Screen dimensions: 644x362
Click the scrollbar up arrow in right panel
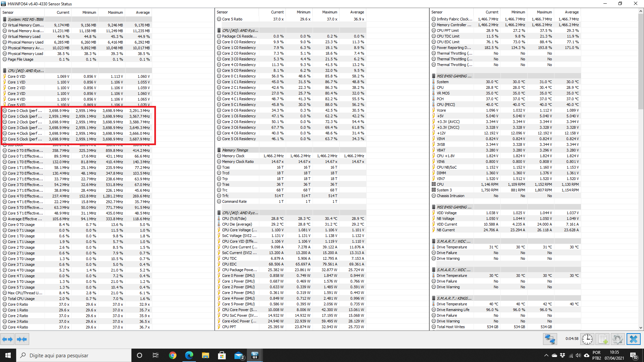point(641,11)
